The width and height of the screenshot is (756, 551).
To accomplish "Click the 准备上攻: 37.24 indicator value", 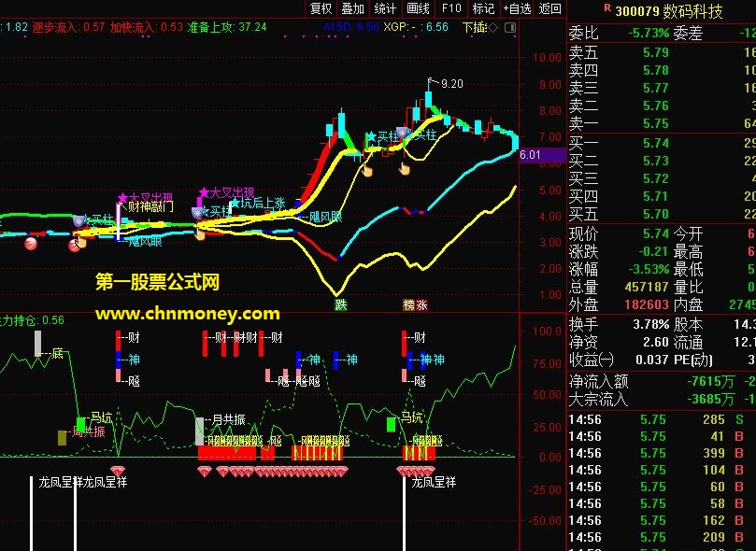I will 226,27.
